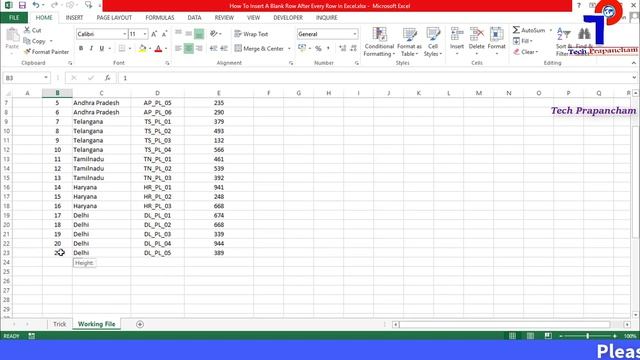Activate the Format Painter
This screenshot has height=360, width=640.
46,52
